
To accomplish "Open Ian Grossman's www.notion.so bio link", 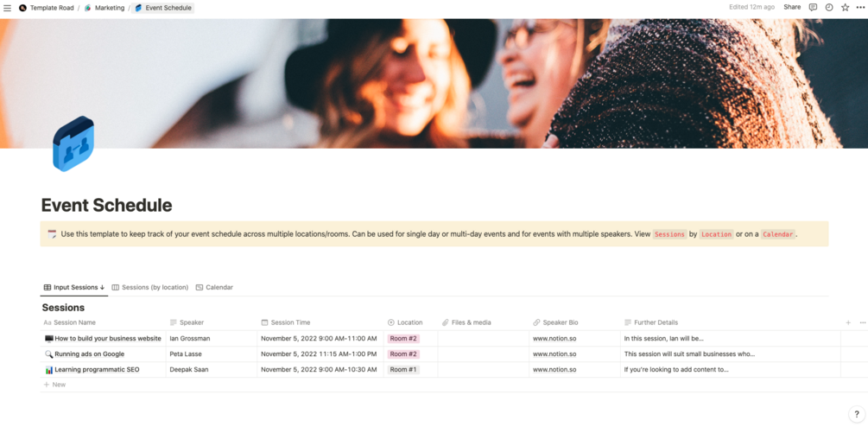I will 554,338.
